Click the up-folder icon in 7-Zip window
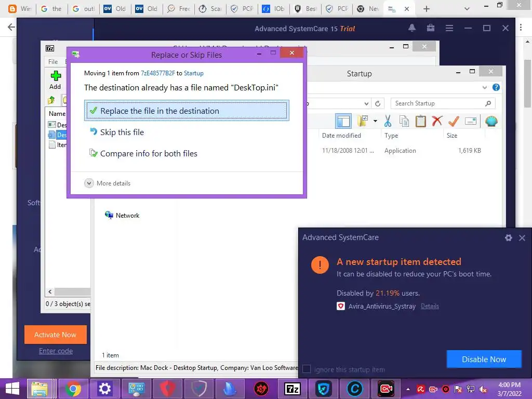The height and width of the screenshot is (399, 532). click(x=51, y=100)
